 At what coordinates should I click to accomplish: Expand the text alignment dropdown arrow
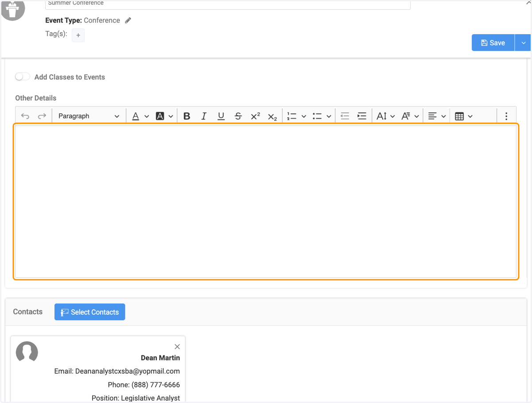tap(443, 116)
